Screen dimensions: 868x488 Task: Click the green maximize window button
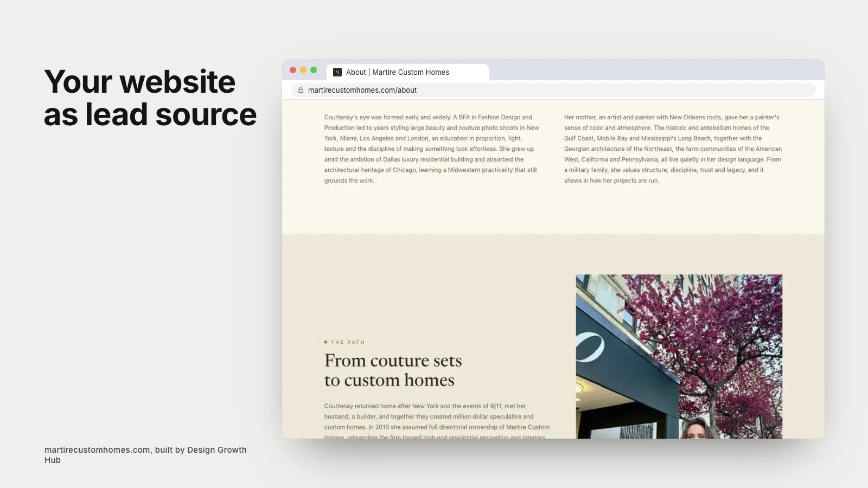314,70
